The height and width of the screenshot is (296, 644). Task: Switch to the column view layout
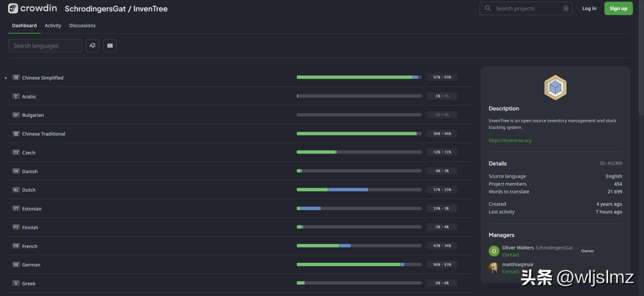point(110,46)
